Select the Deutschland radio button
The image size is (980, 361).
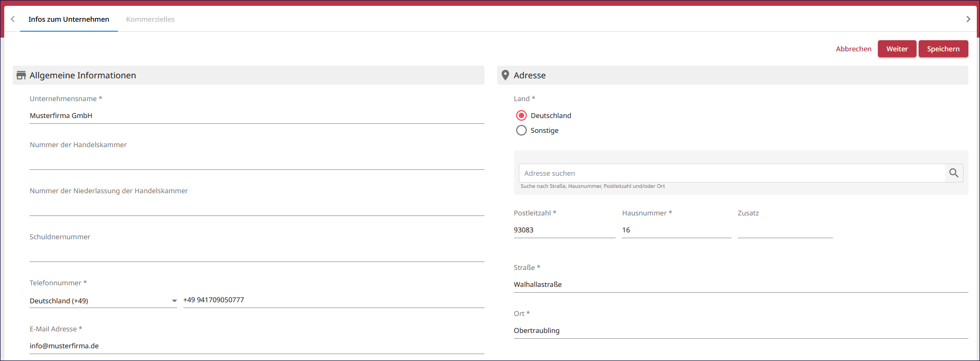pyautogui.click(x=521, y=115)
